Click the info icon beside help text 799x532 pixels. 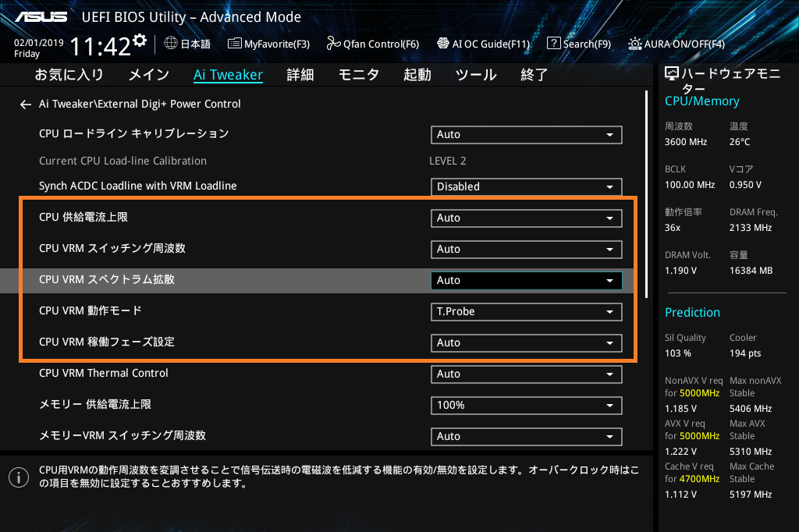point(19,477)
